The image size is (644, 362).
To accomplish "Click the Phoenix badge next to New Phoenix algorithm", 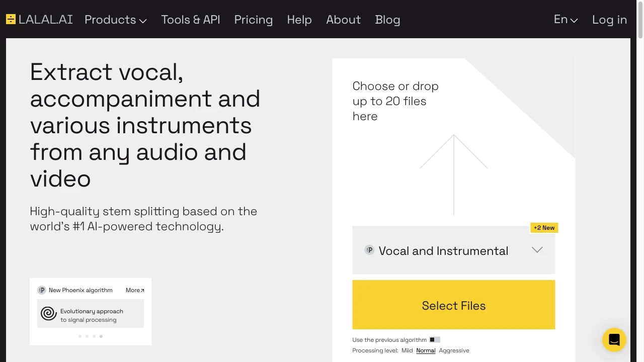I will coord(42,290).
